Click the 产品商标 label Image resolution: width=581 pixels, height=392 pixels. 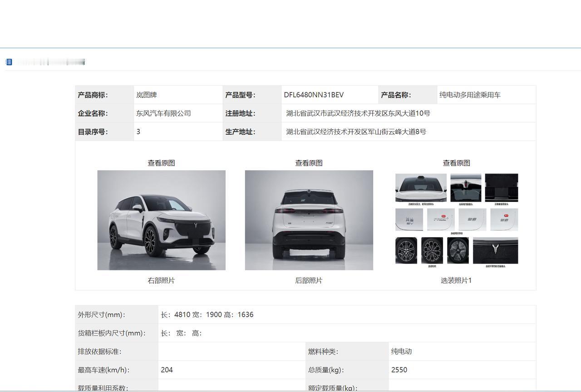(93, 95)
